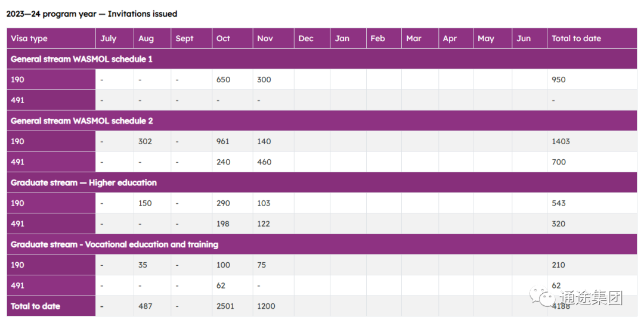Screen dimensions: 644x326
Task: Select the 491 label under Vocational education
Action: (17, 285)
